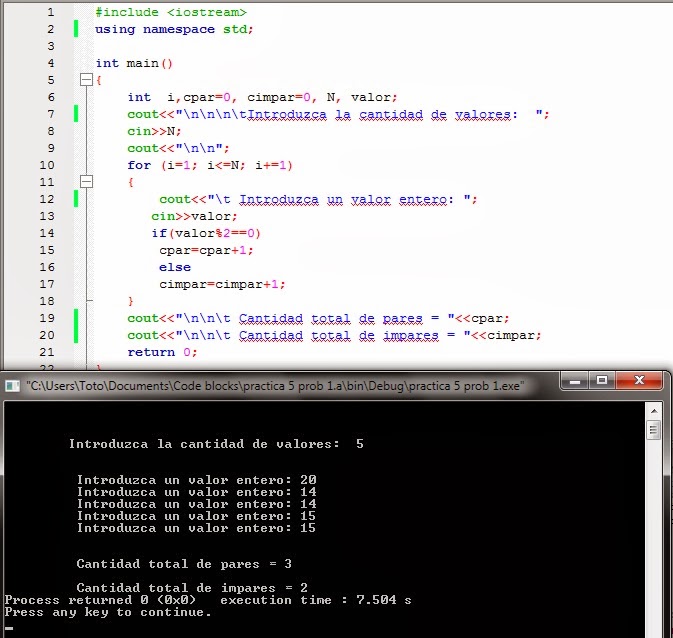Click the cout "\n\n" statement on line 9

point(179,148)
